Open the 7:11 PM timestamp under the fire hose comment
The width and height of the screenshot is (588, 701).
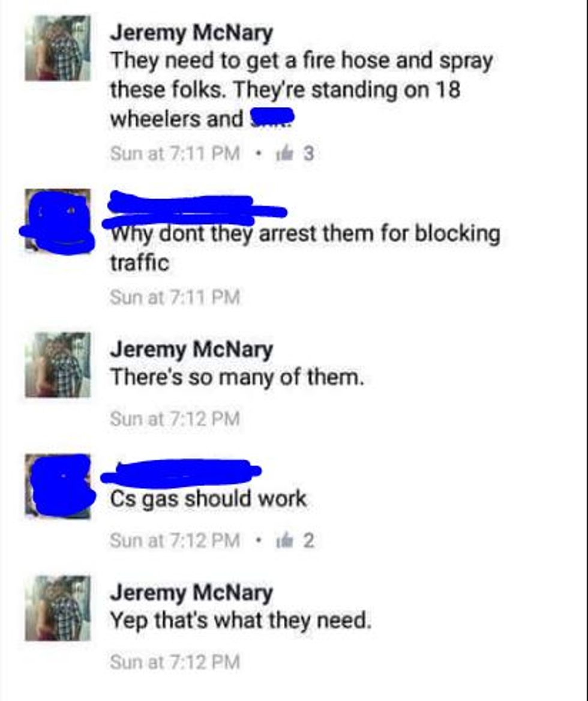[x=175, y=154]
